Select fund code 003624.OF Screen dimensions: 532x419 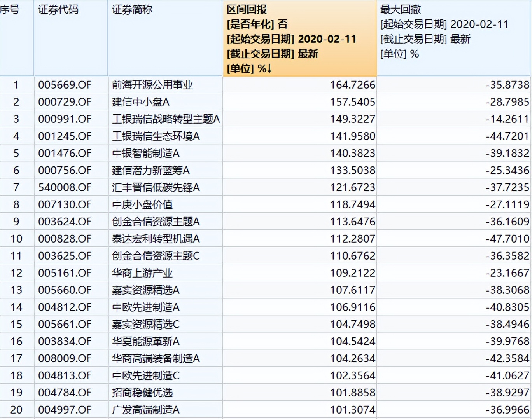pos(65,222)
